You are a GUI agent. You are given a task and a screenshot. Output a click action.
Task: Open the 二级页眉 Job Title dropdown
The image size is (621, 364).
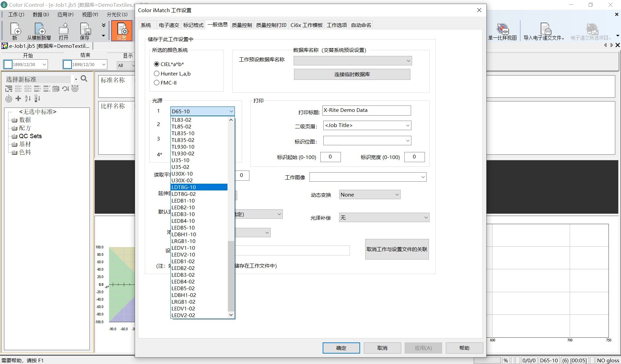click(x=367, y=125)
